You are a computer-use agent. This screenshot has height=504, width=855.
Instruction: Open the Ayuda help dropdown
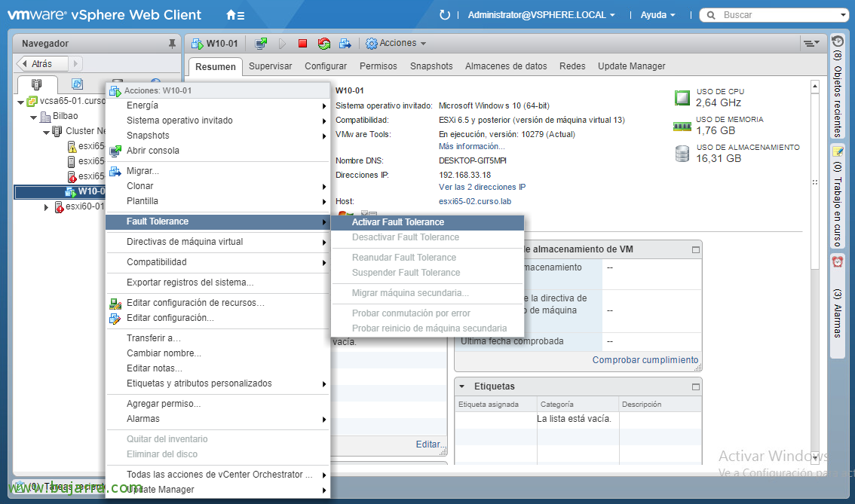(657, 15)
